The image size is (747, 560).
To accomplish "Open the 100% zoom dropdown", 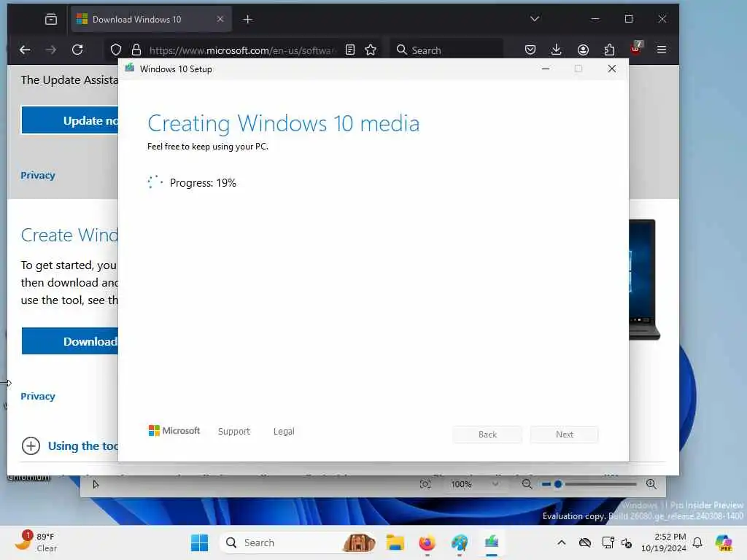I will [x=474, y=484].
